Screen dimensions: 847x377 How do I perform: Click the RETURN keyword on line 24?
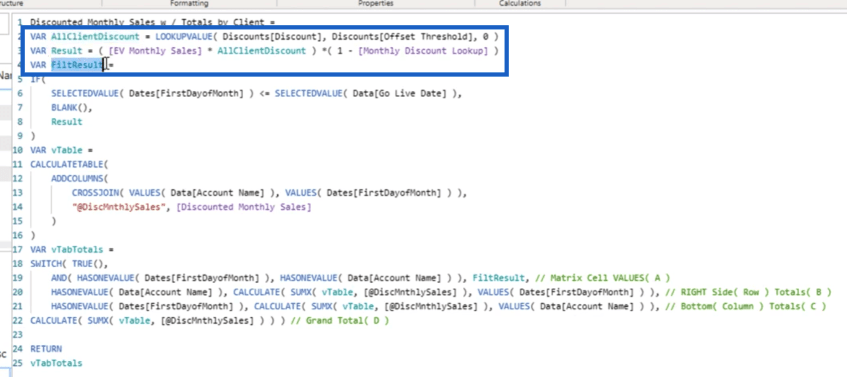coord(46,349)
